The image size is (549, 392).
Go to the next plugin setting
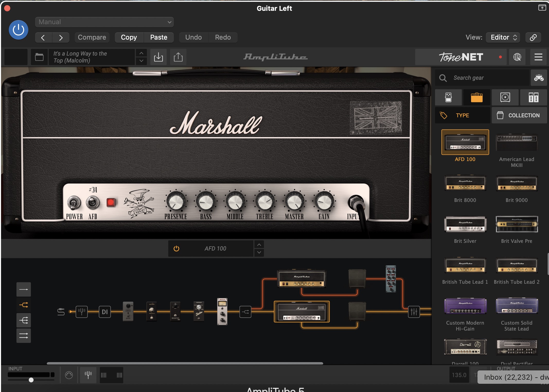[x=61, y=38]
